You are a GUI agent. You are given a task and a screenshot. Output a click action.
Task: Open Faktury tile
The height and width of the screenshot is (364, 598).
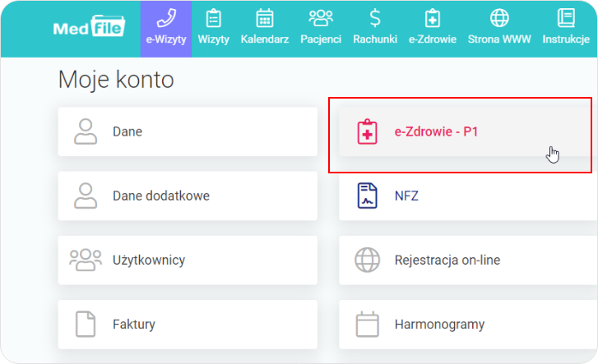[188, 324]
